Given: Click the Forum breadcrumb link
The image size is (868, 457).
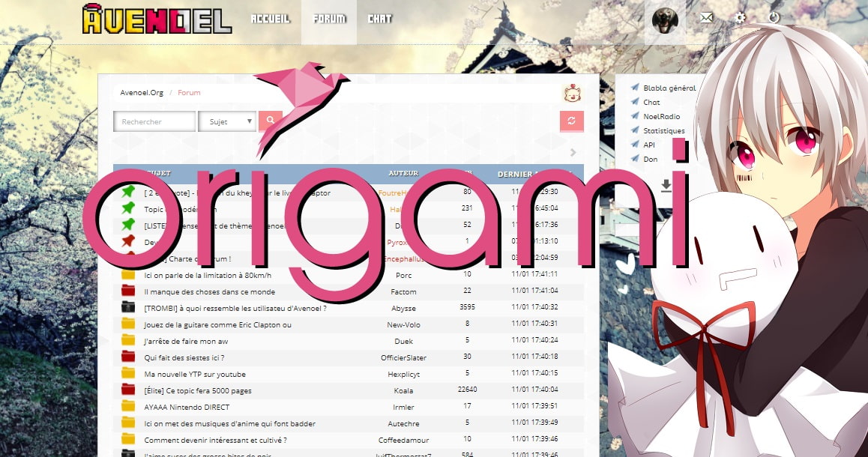Looking at the screenshot, I should (x=189, y=92).
